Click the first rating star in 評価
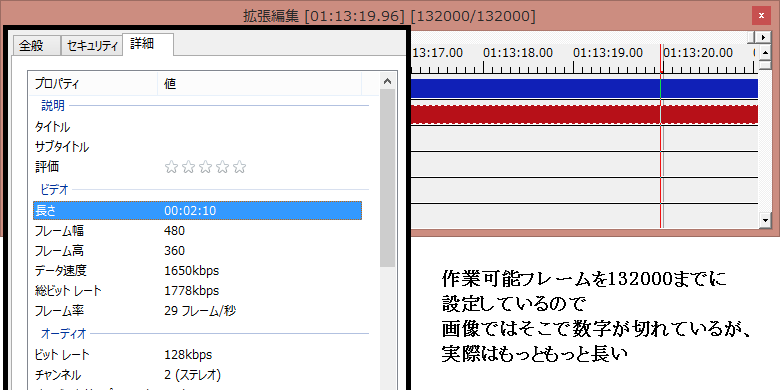 click(171, 167)
